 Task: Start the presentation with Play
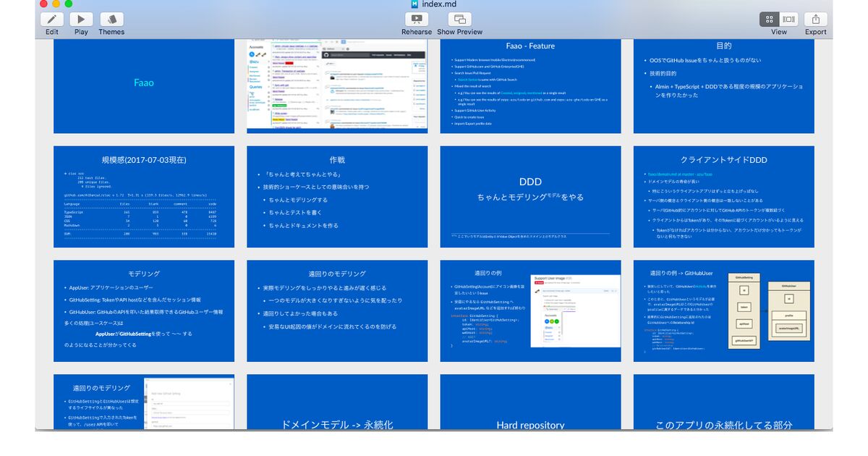81,20
